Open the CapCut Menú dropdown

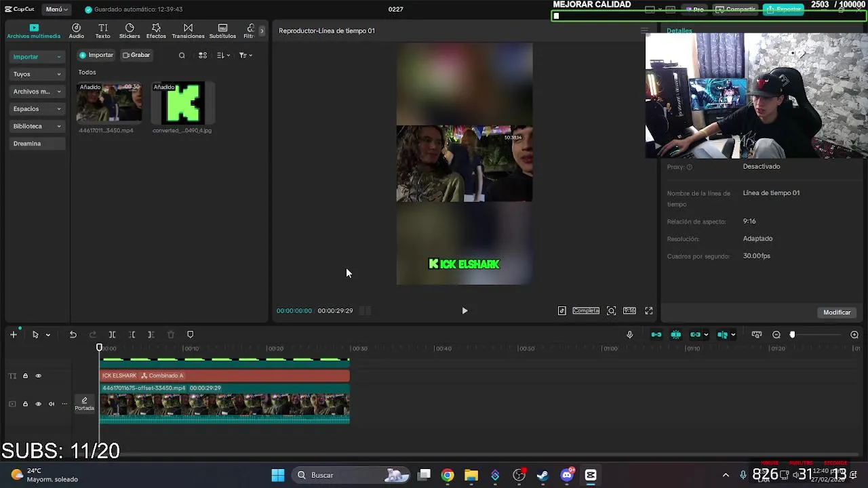click(57, 9)
